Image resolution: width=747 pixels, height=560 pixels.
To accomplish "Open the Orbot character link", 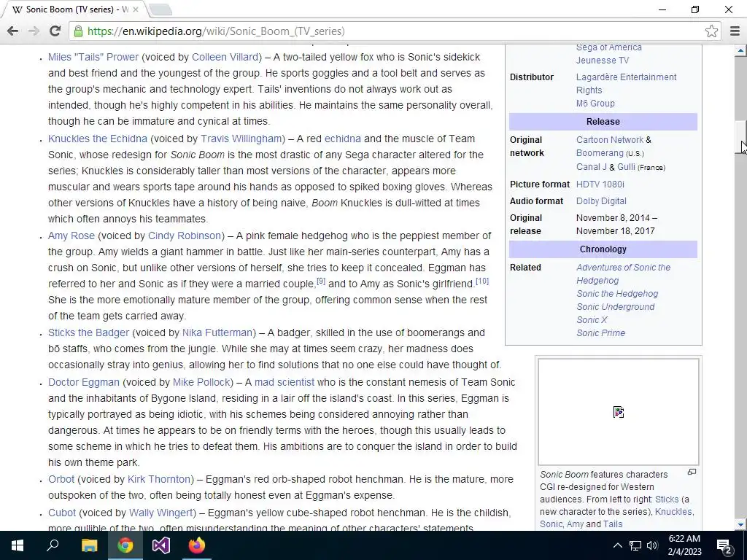I will (61, 480).
